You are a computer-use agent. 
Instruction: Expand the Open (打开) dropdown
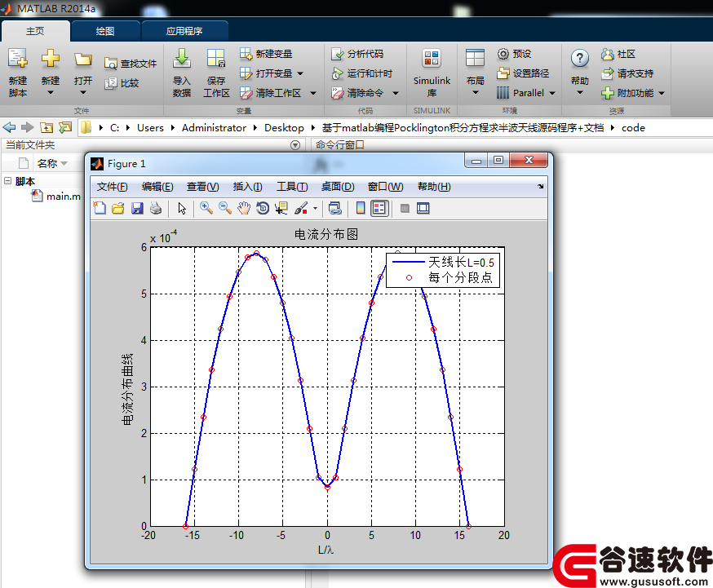82,93
